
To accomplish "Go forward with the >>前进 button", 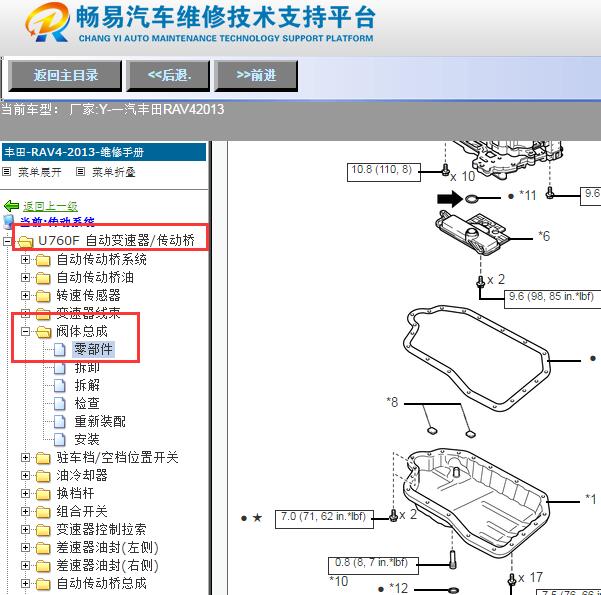I will (256, 76).
